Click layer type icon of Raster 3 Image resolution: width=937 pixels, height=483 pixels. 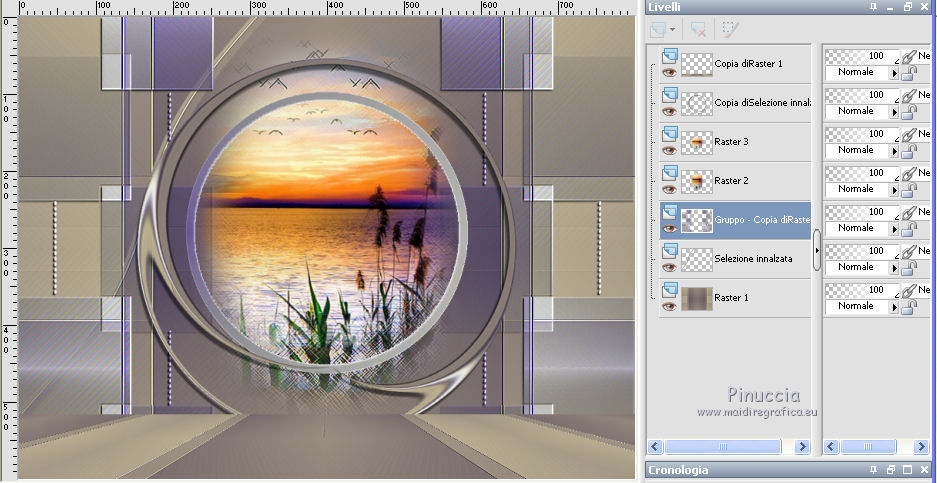pos(669,133)
